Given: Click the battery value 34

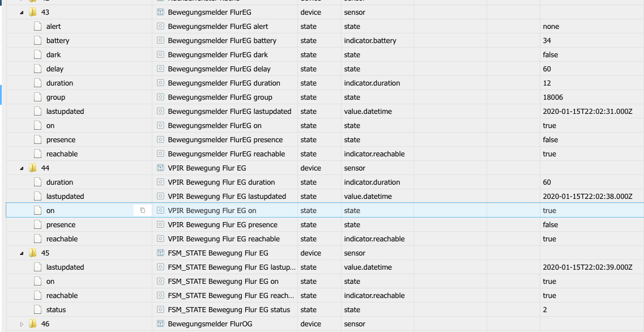Looking at the screenshot, I should click(547, 41).
